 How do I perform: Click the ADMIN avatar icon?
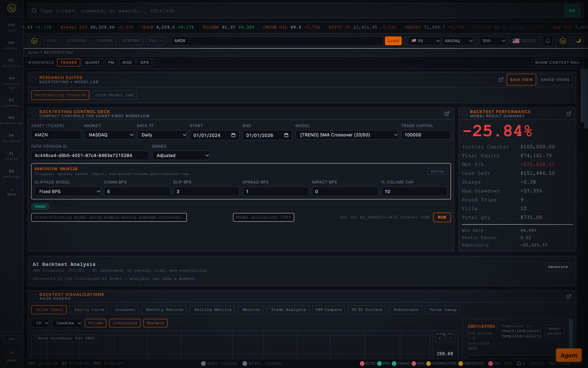12,353
